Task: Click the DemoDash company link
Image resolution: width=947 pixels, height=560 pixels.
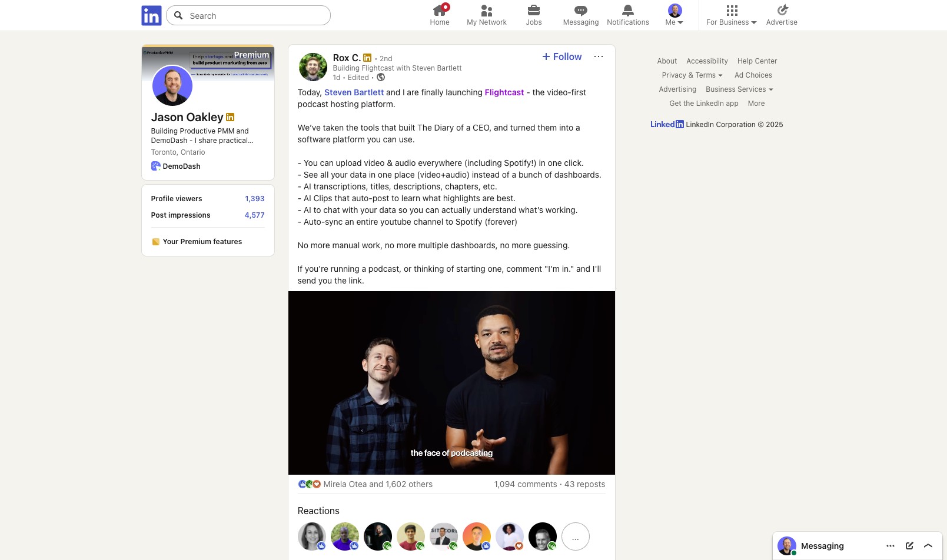Action: (x=181, y=166)
